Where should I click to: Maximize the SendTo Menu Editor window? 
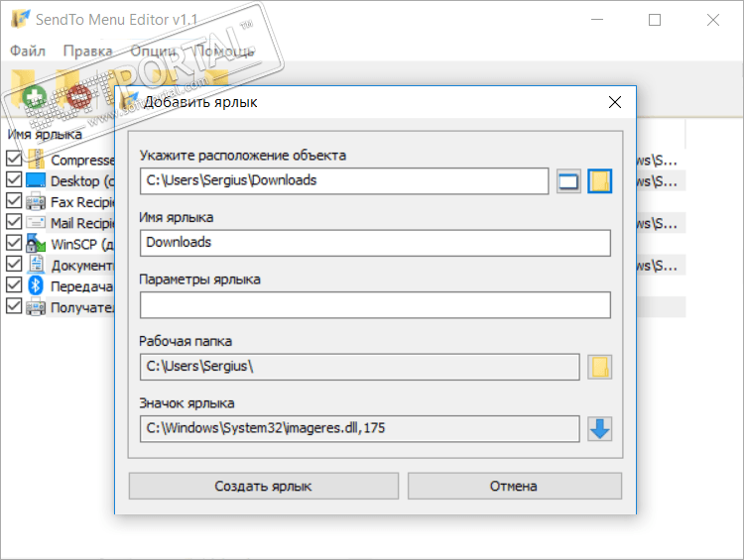pyautogui.click(x=655, y=20)
